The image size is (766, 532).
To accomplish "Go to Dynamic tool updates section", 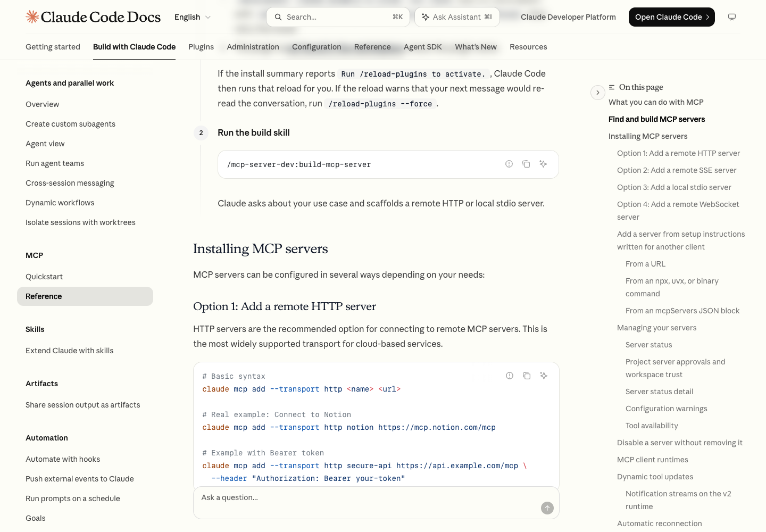I will (655, 477).
